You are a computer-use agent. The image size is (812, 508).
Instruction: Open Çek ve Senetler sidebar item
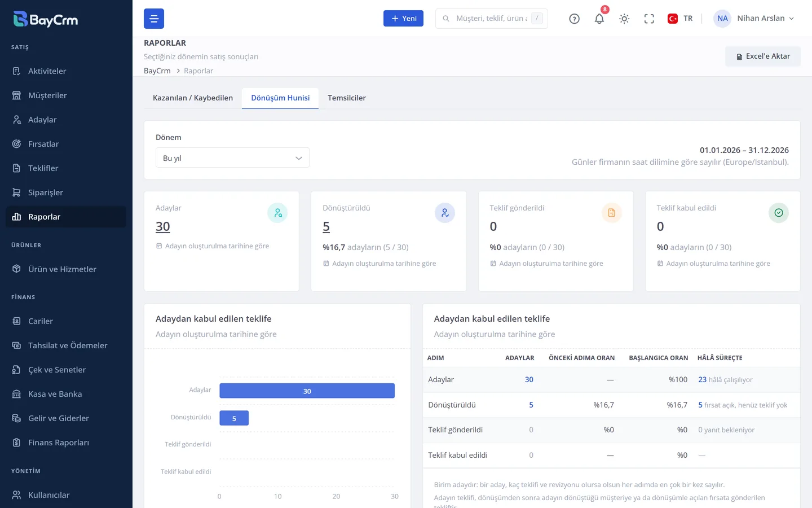tap(66, 370)
